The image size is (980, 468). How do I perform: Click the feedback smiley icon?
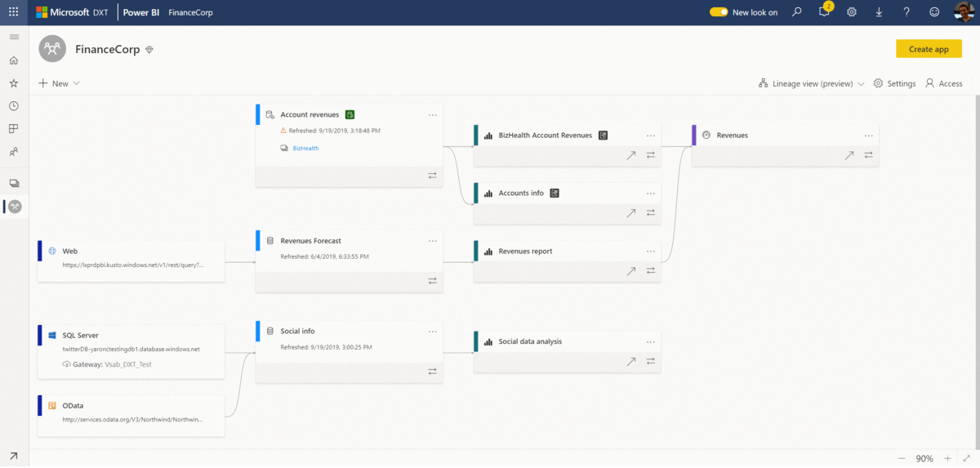click(934, 12)
